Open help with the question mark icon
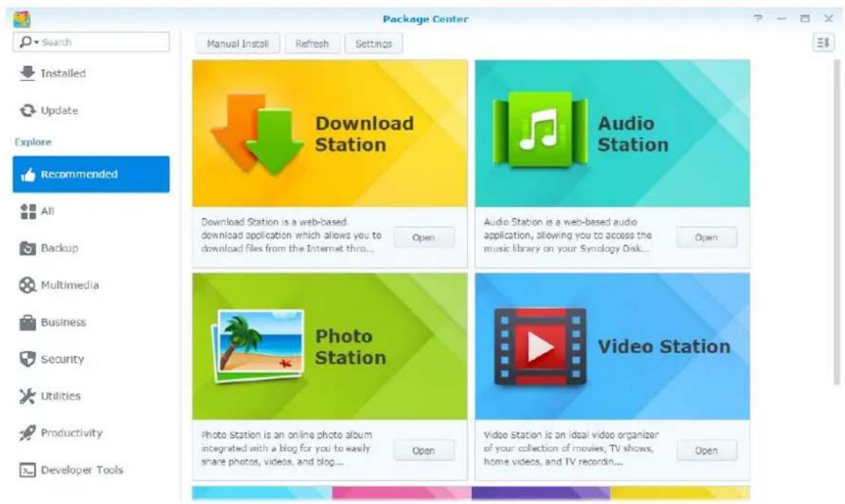The height and width of the screenshot is (504, 845). 758,18
